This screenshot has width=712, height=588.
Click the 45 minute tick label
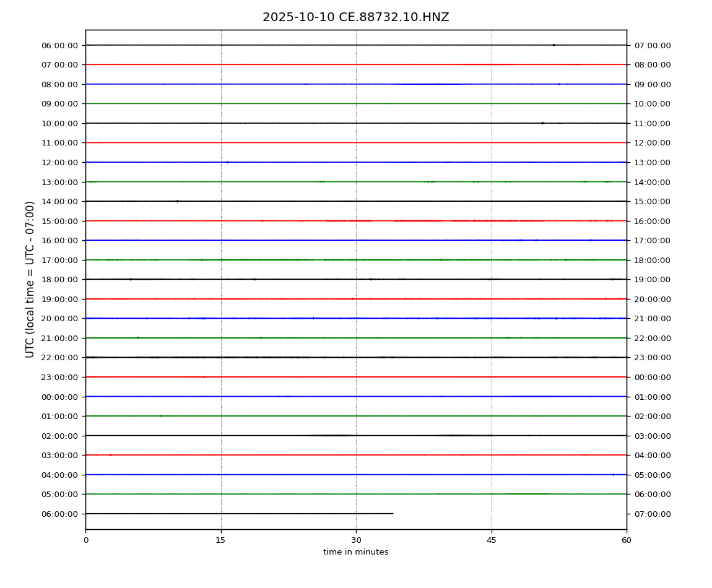[x=492, y=540]
